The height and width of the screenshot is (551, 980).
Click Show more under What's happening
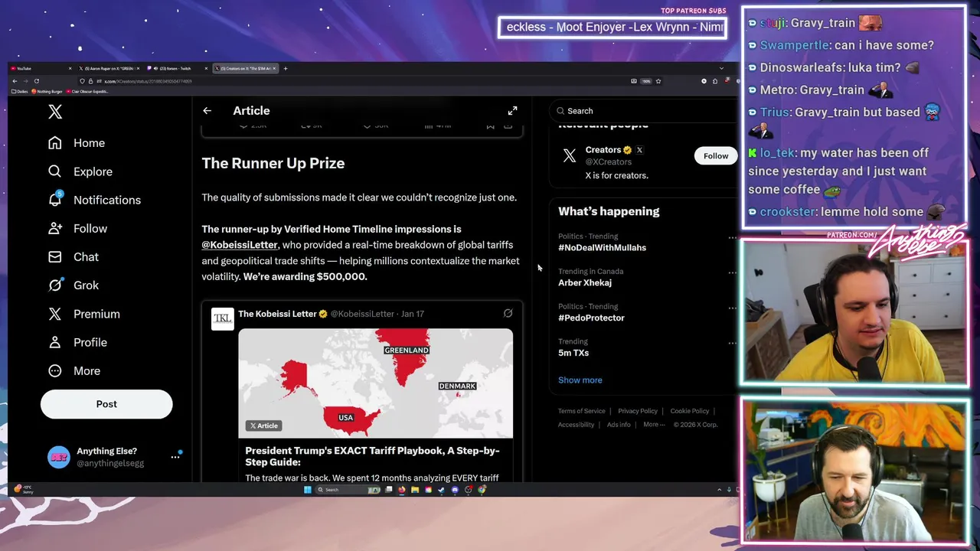click(580, 380)
